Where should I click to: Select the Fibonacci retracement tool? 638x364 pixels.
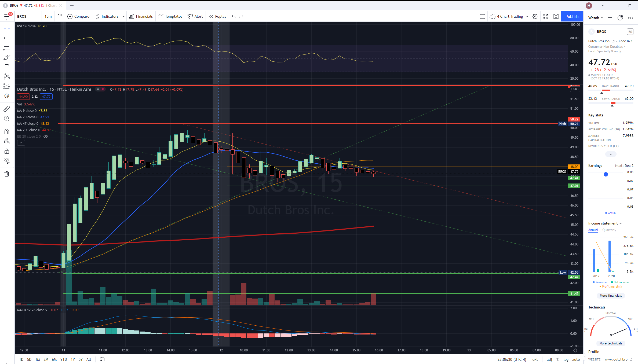(7, 47)
